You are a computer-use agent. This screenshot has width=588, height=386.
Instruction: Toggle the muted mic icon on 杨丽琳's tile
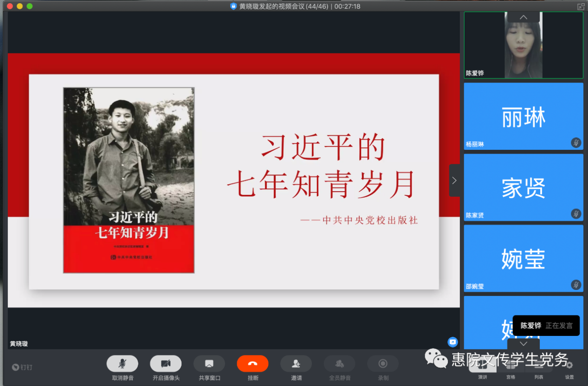coord(576,143)
